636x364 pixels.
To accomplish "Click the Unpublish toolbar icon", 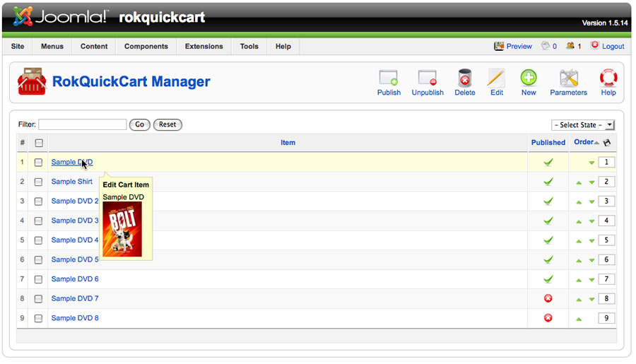I will (x=427, y=78).
